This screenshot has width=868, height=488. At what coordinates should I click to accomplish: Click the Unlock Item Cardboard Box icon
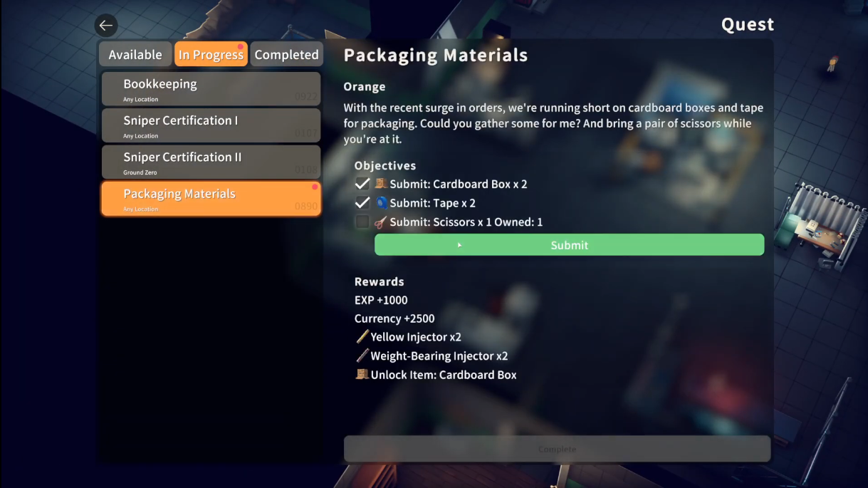click(x=362, y=374)
